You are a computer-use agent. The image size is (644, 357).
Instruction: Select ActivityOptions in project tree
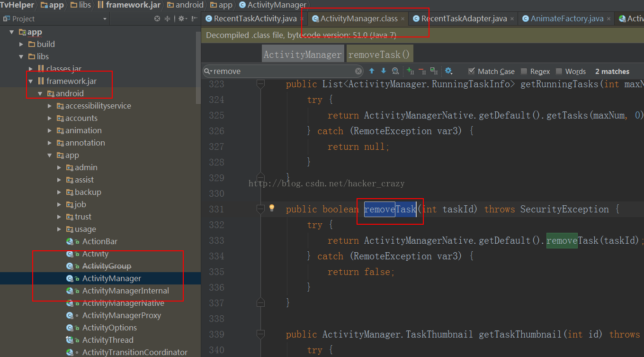(109, 328)
